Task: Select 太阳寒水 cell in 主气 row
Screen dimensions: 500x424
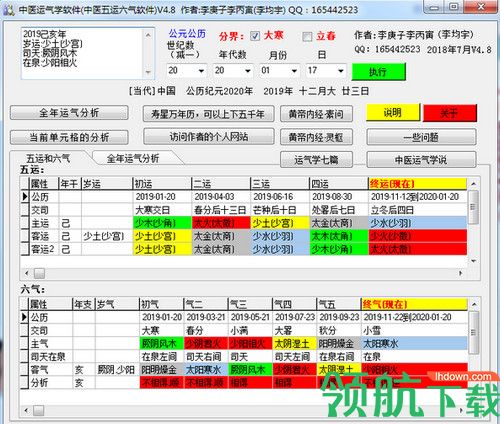Action: coord(414,343)
